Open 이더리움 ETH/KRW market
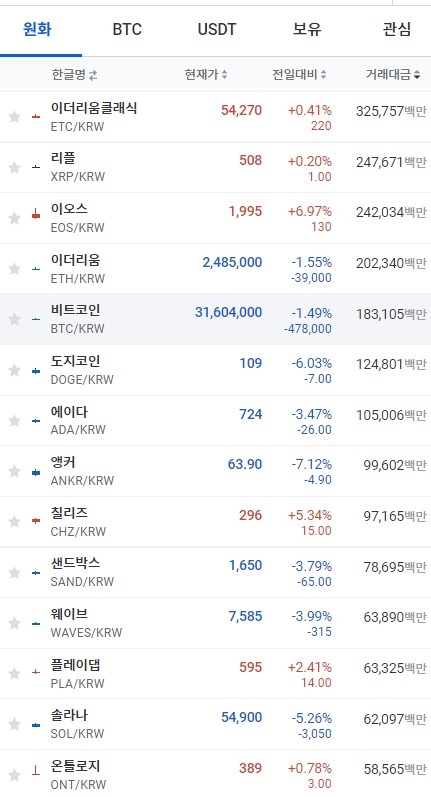Viewport: 431px width, 797px height. [216, 268]
